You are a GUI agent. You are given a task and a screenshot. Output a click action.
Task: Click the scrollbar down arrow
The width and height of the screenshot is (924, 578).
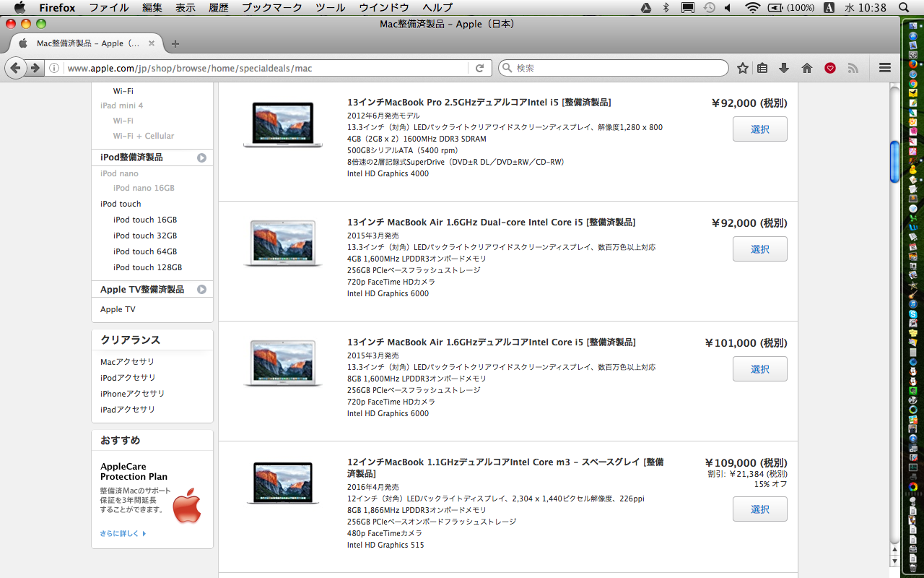pos(894,561)
